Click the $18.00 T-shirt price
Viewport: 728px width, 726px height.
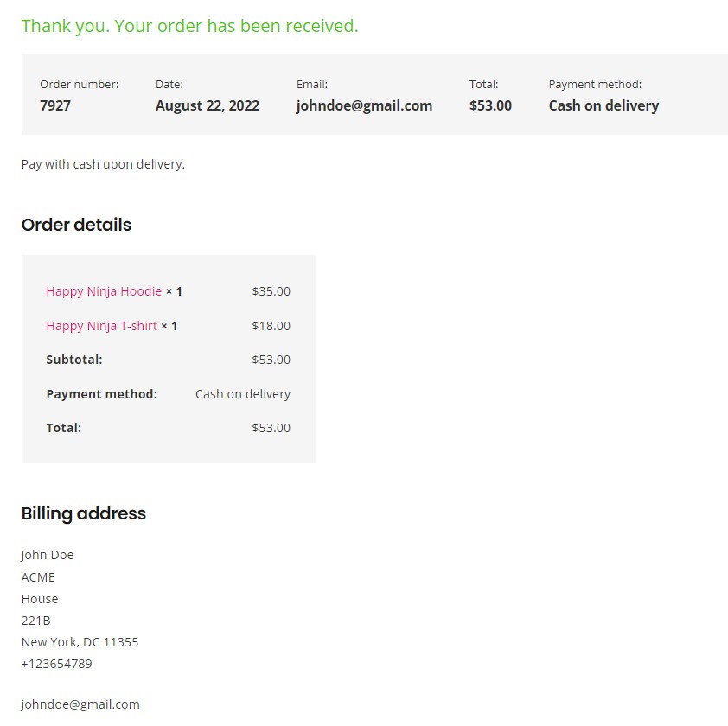(271, 326)
